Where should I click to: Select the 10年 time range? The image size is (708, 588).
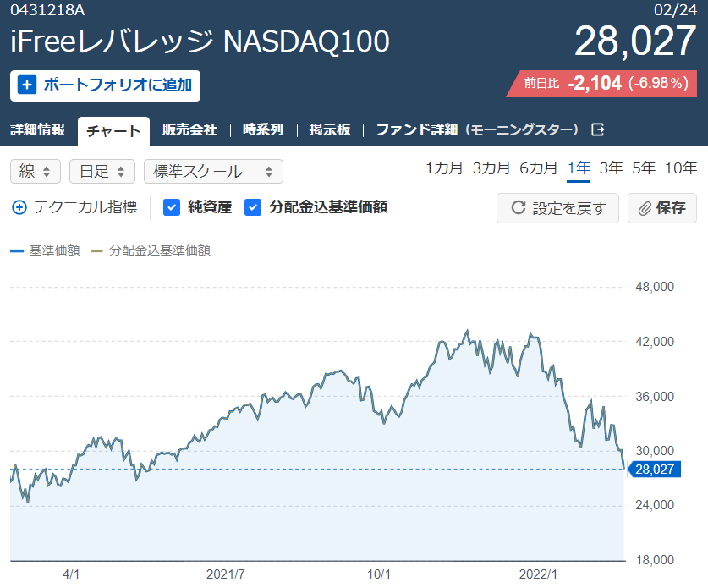click(681, 168)
